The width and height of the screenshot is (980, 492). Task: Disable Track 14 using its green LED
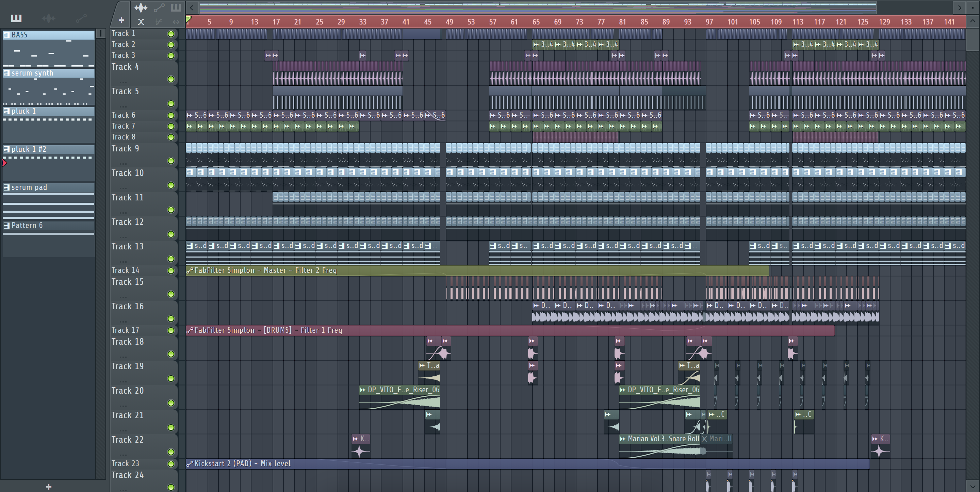pos(171,270)
